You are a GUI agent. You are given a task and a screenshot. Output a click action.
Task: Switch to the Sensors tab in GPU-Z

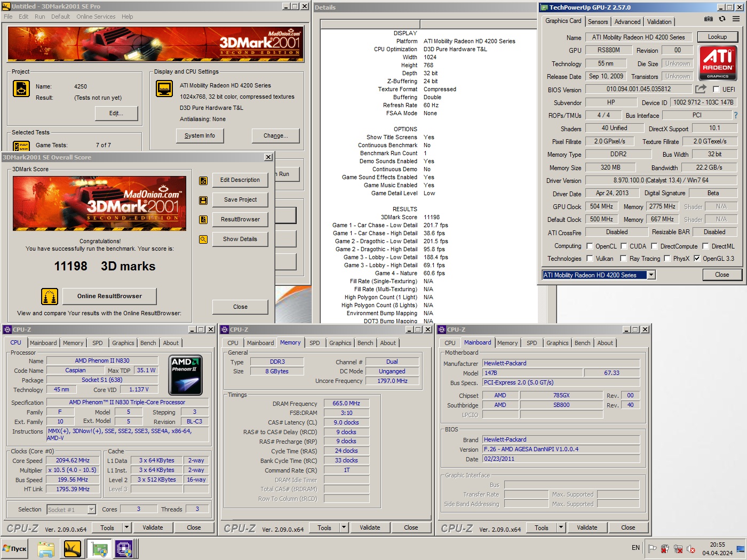tap(598, 22)
